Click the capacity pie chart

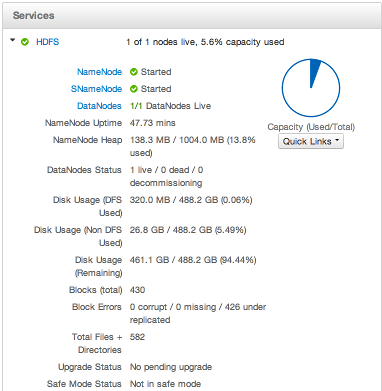(311, 88)
